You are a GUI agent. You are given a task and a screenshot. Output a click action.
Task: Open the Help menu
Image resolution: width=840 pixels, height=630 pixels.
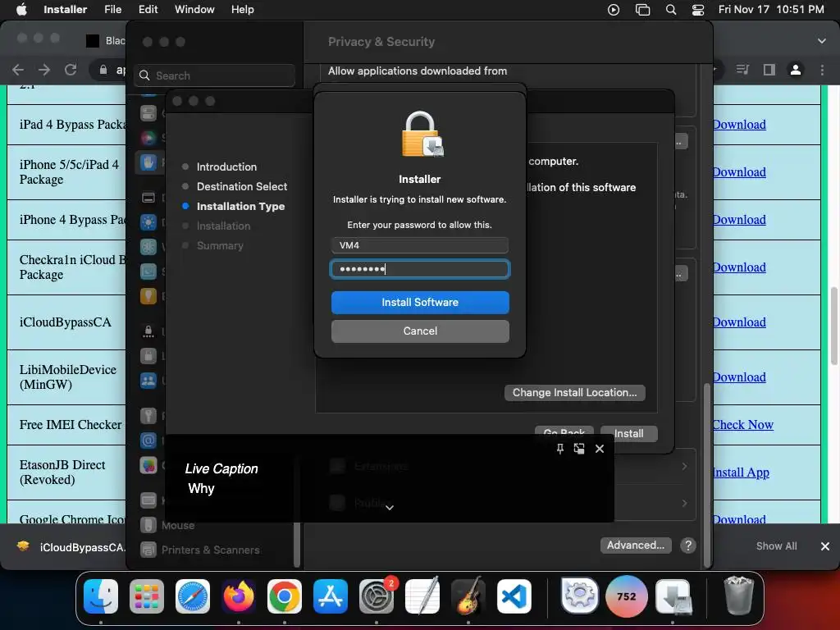pos(242,10)
